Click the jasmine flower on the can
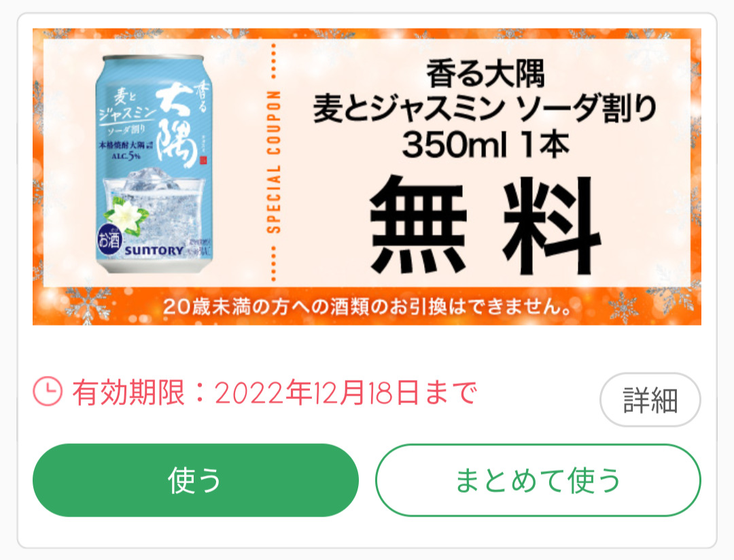The image size is (734, 560). tap(126, 215)
